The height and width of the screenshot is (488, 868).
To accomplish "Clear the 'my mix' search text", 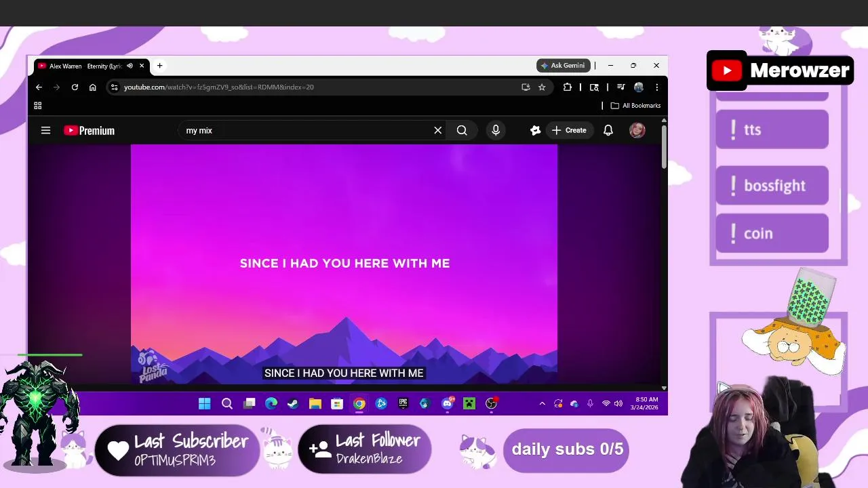I will coord(438,130).
